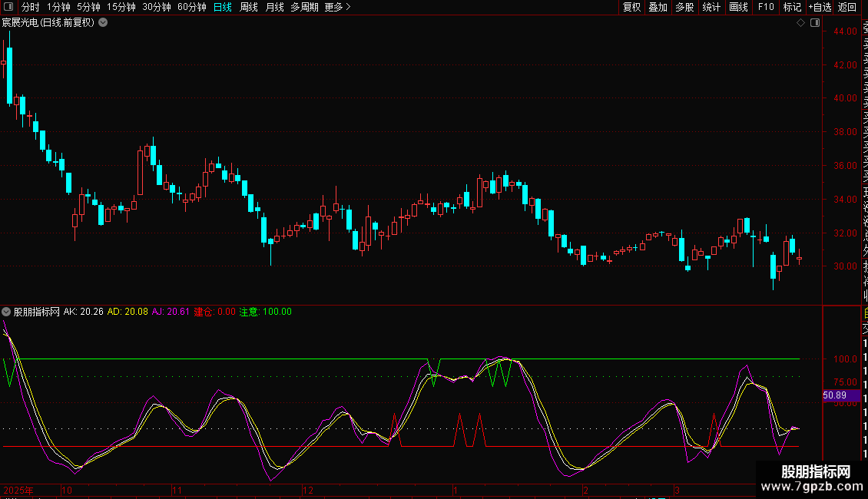Click the 宸展光电(日线.前复权) chart title

click(x=48, y=23)
